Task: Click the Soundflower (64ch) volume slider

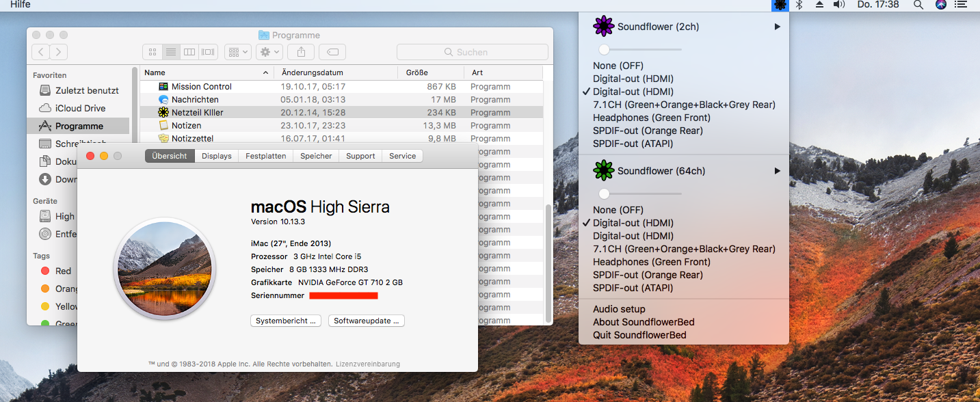Action: click(639, 193)
